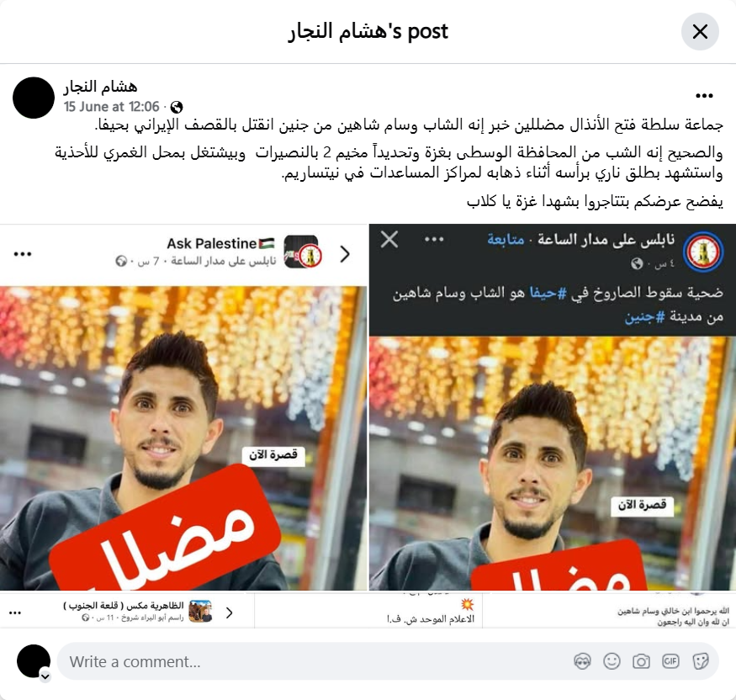Click chevron next to الظاهرية مكس post
The width and height of the screenshot is (736, 700).
229,612
